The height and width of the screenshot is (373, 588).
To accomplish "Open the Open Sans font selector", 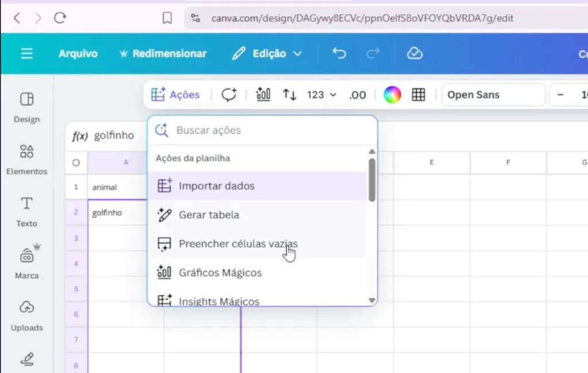I will click(x=493, y=95).
